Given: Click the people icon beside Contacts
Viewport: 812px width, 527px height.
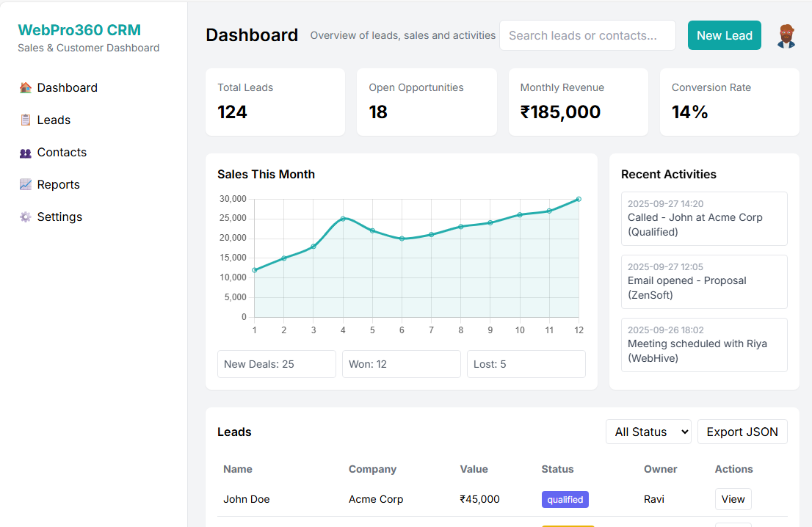Looking at the screenshot, I should coord(26,153).
